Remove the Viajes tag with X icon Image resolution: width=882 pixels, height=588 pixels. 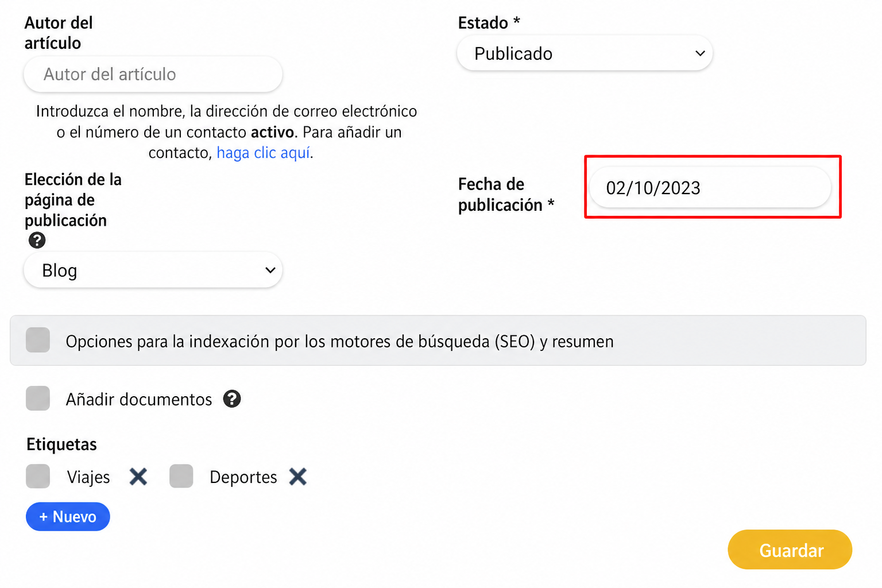point(138,477)
